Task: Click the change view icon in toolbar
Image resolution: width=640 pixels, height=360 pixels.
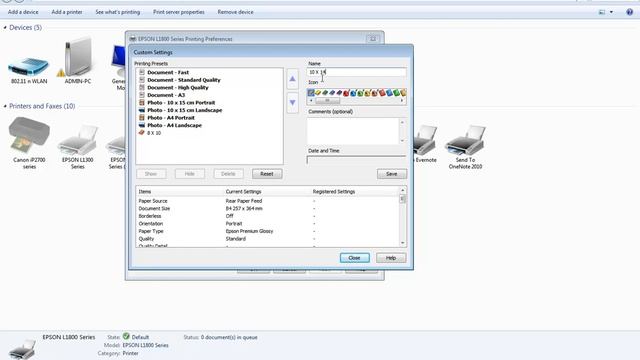Action: tap(602, 12)
